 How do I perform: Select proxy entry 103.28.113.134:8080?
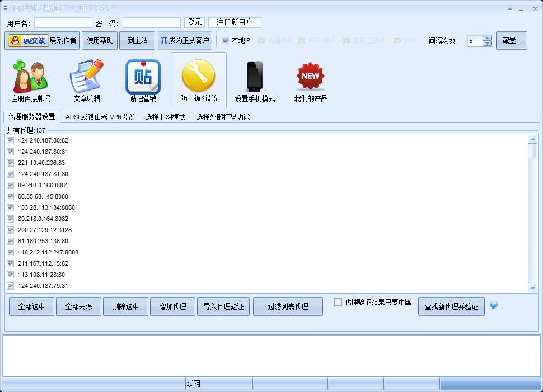coord(46,207)
